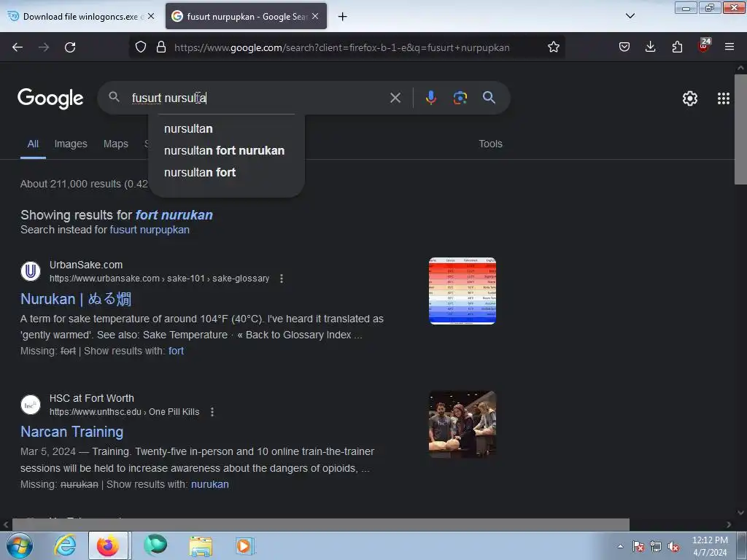Image resolution: width=747 pixels, height=560 pixels.
Task: Close the Download file winlogoncs.exe tab
Action: (151, 16)
